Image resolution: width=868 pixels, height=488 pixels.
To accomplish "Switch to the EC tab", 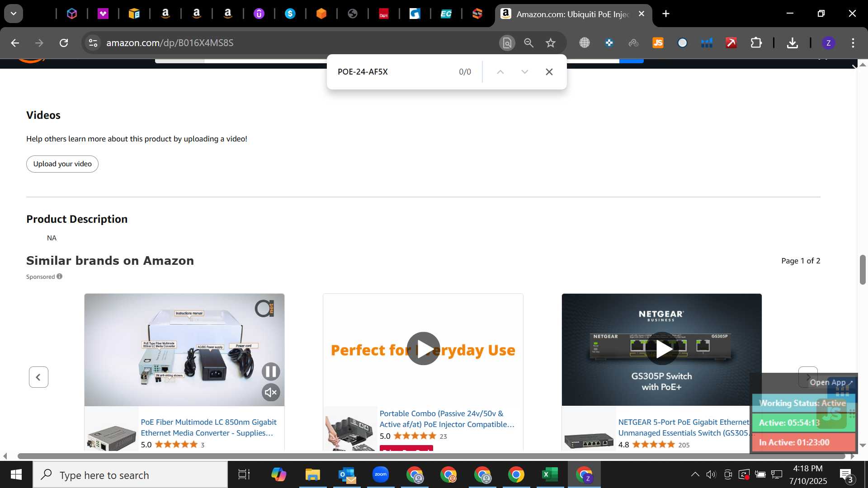I will 446,14.
